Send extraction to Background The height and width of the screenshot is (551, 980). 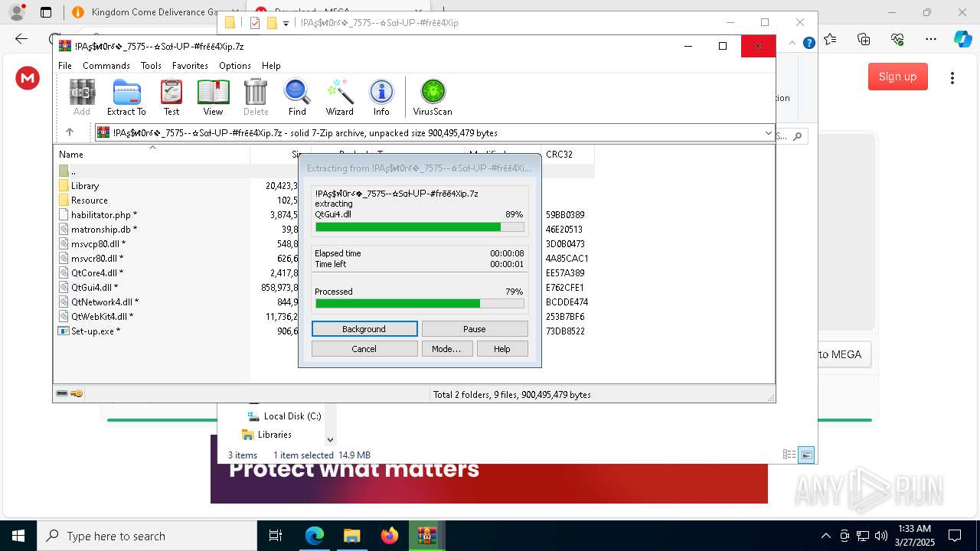tap(364, 329)
